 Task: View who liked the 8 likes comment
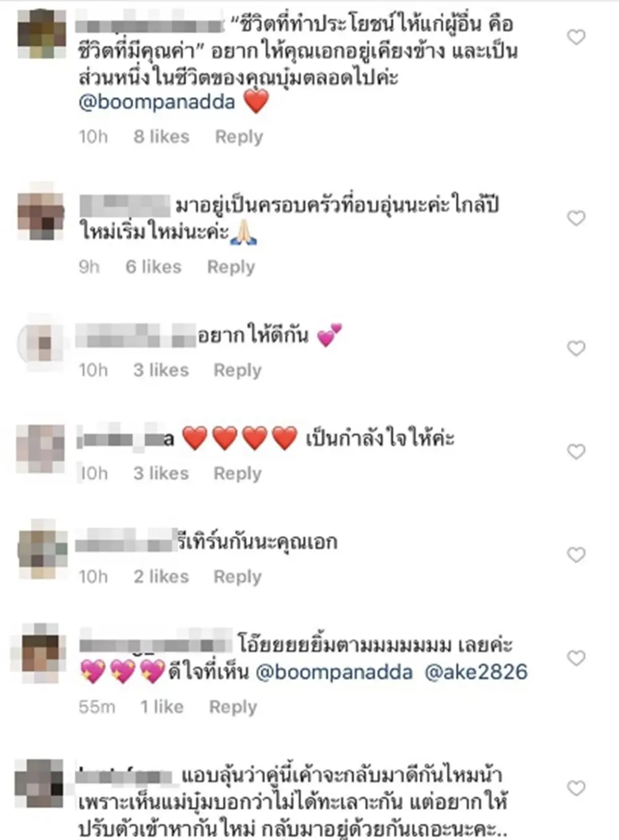pyautogui.click(x=162, y=137)
